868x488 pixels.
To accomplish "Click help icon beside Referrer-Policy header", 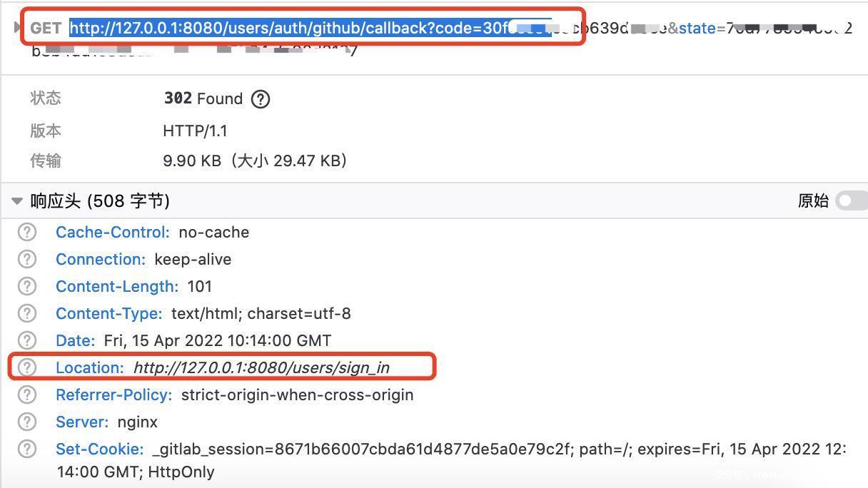I will pos(27,395).
